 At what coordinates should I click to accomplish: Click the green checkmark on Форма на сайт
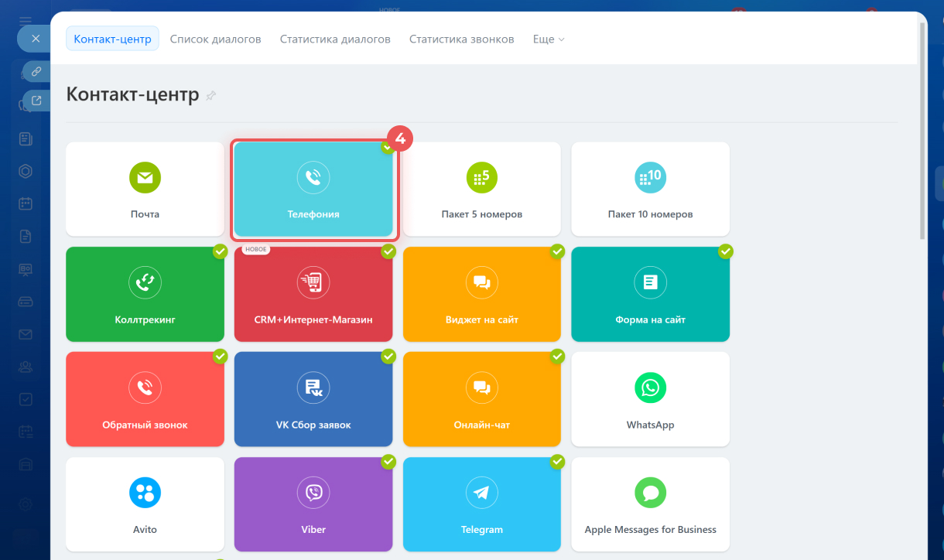pos(725,251)
